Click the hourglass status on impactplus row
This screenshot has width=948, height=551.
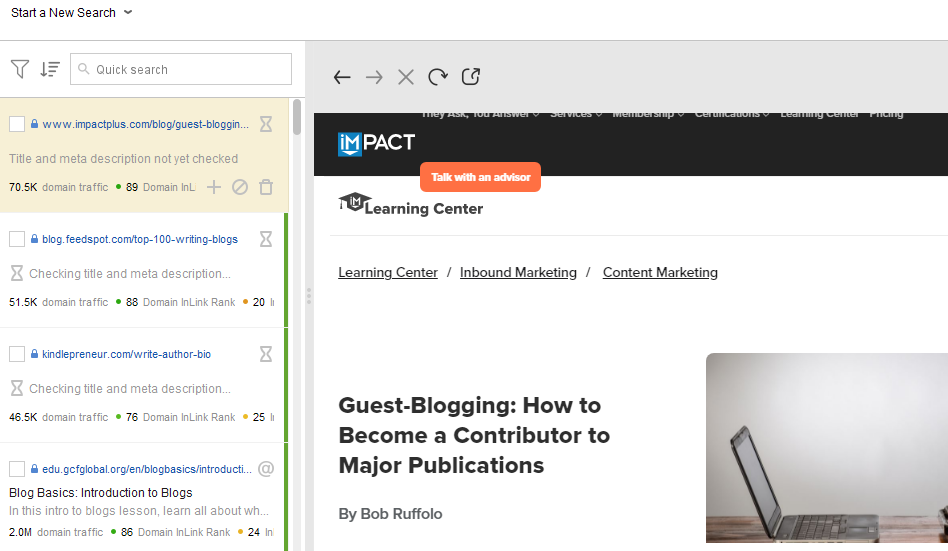pyautogui.click(x=266, y=124)
